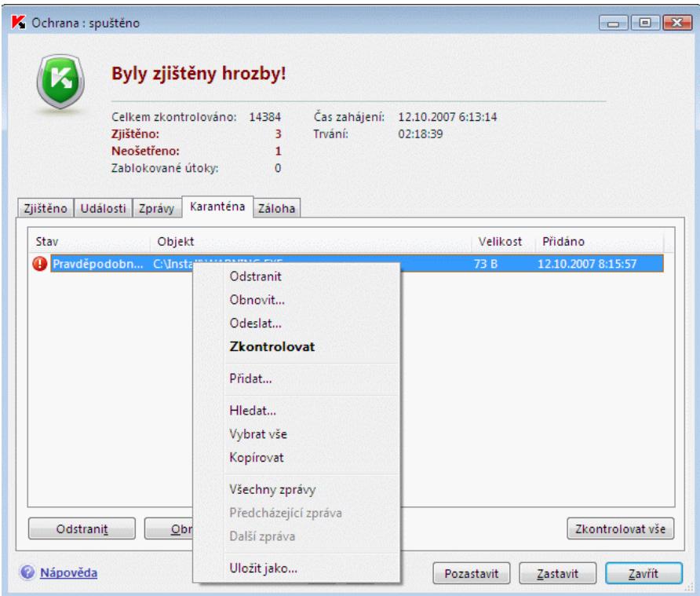The height and width of the screenshot is (596, 700).
Task: Sort by the Přidáno column header
Action: click(x=599, y=242)
